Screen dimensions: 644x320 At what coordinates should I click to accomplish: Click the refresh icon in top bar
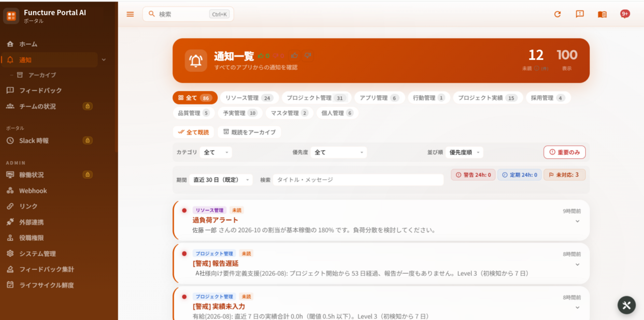[x=557, y=14]
